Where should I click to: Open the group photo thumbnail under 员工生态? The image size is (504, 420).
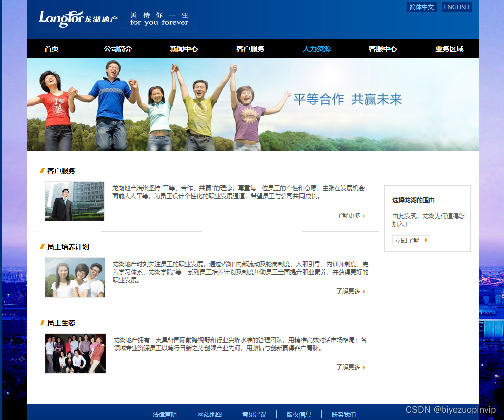pyautogui.click(x=75, y=354)
